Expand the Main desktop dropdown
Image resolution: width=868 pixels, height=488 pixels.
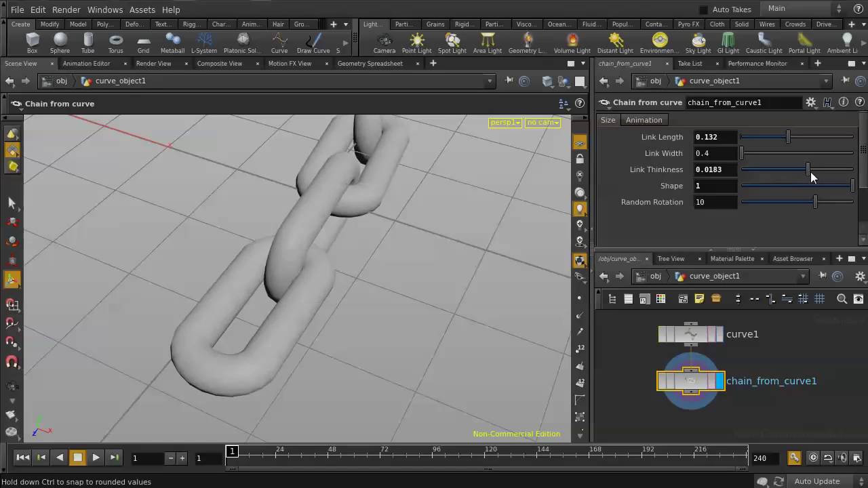[803, 9]
